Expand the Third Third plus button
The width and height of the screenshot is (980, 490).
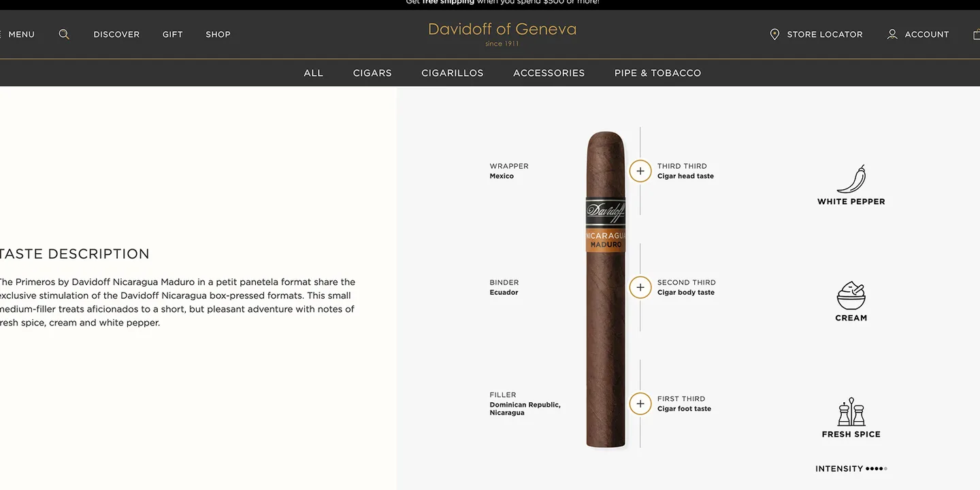(640, 171)
